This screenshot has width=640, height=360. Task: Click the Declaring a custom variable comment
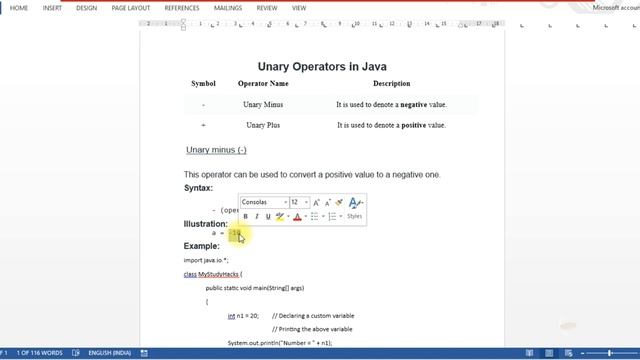[313, 316]
